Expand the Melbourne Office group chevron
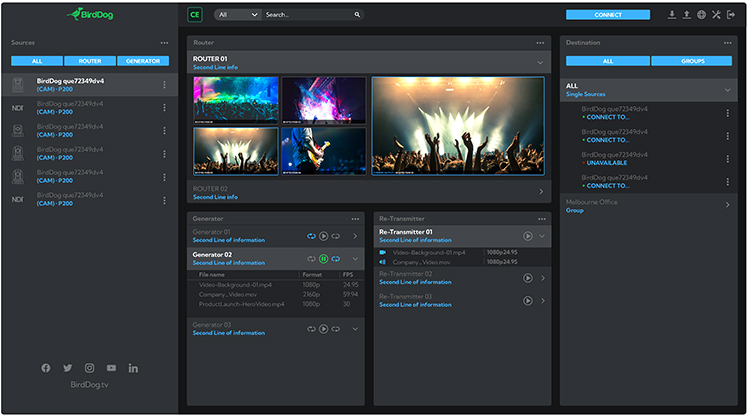The image size is (750, 417). [728, 205]
